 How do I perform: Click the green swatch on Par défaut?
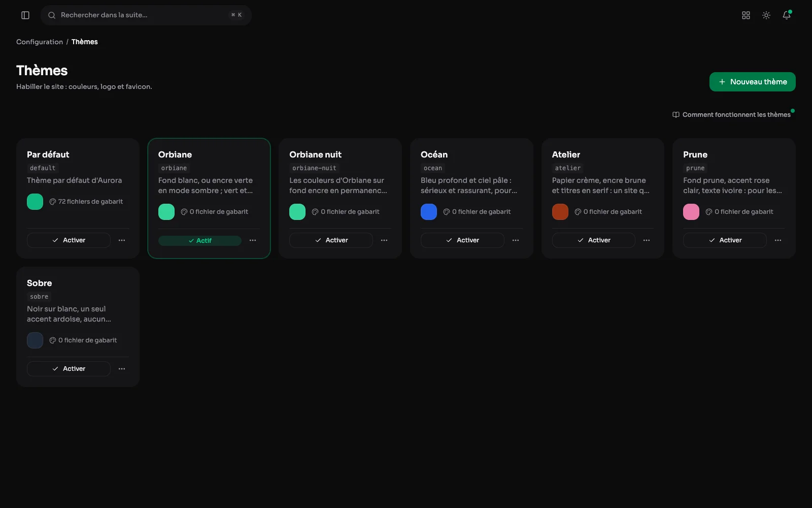pyautogui.click(x=35, y=202)
